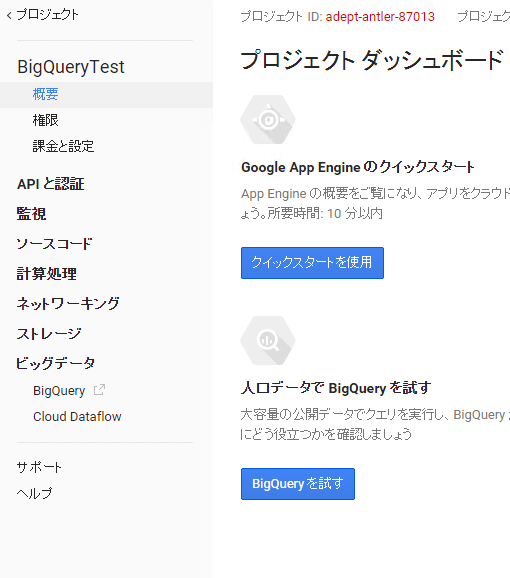Click the external link icon beside BigQuery
This screenshot has width=510, height=578.
coord(99,390)
